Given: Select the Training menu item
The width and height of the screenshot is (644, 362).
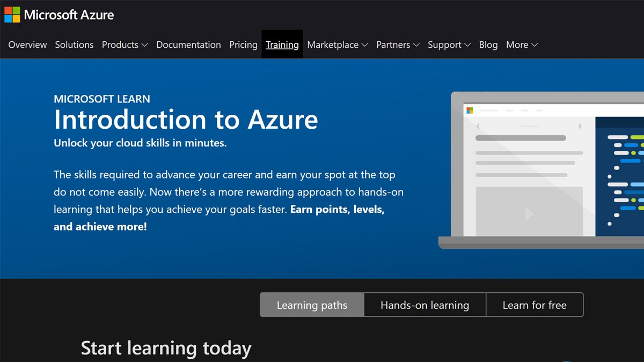Looking at the screenshot, I should pyautogui.click(x=282, y=45).
